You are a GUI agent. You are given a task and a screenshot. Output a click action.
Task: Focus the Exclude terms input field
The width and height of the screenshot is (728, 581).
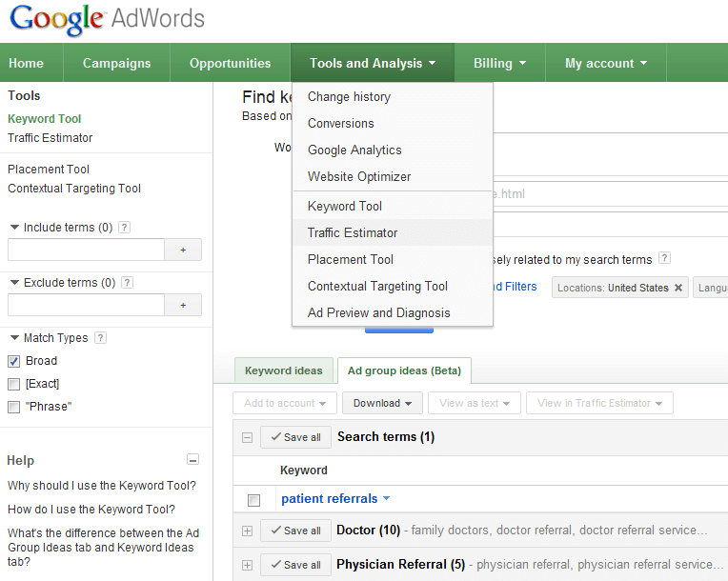pyautogui.click(x=87, y=305)
